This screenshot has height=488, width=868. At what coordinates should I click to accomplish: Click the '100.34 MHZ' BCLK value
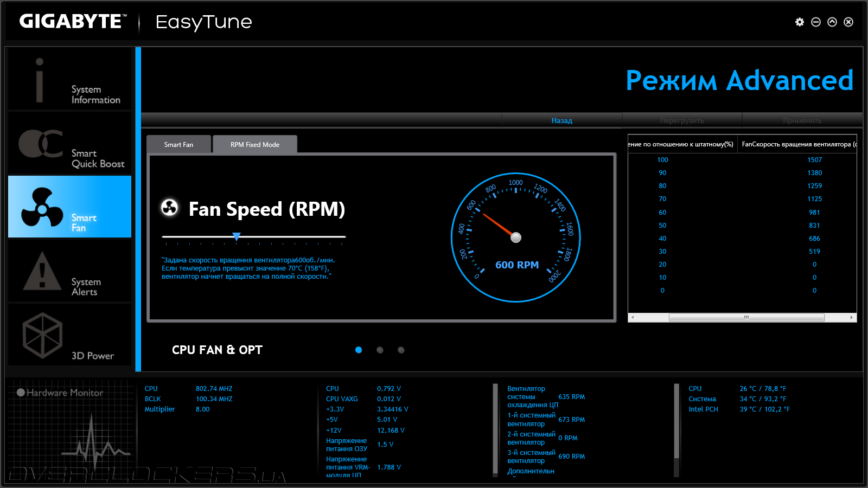214,399
